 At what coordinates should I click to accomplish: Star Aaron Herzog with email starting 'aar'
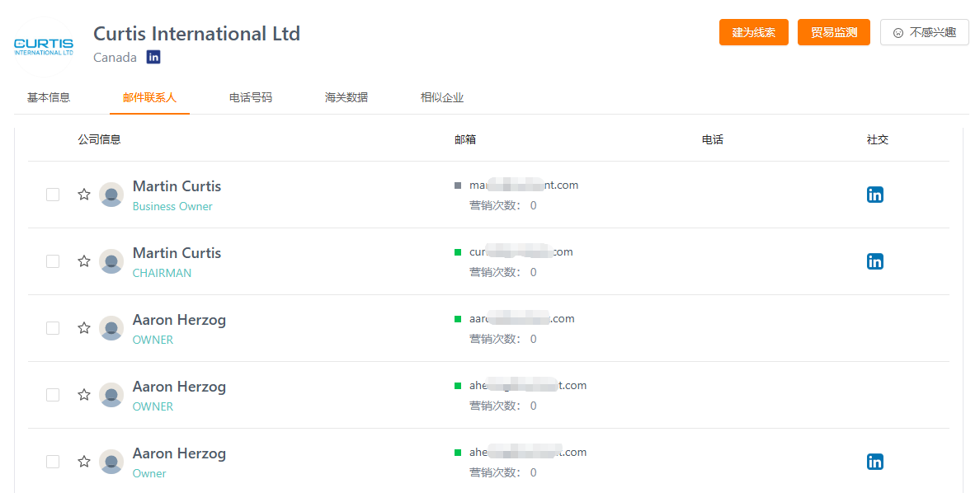point(84,328)
